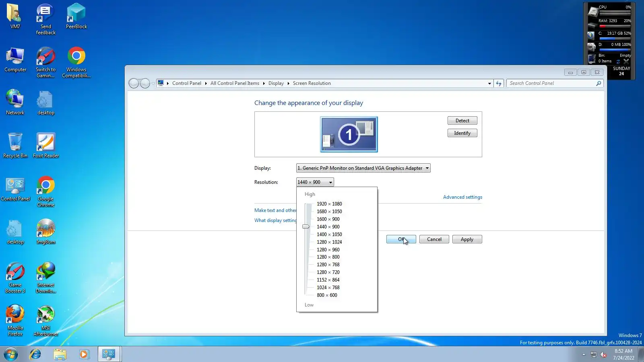
Task: Select 1280 × 720 resolution
Action: [328, 272]
